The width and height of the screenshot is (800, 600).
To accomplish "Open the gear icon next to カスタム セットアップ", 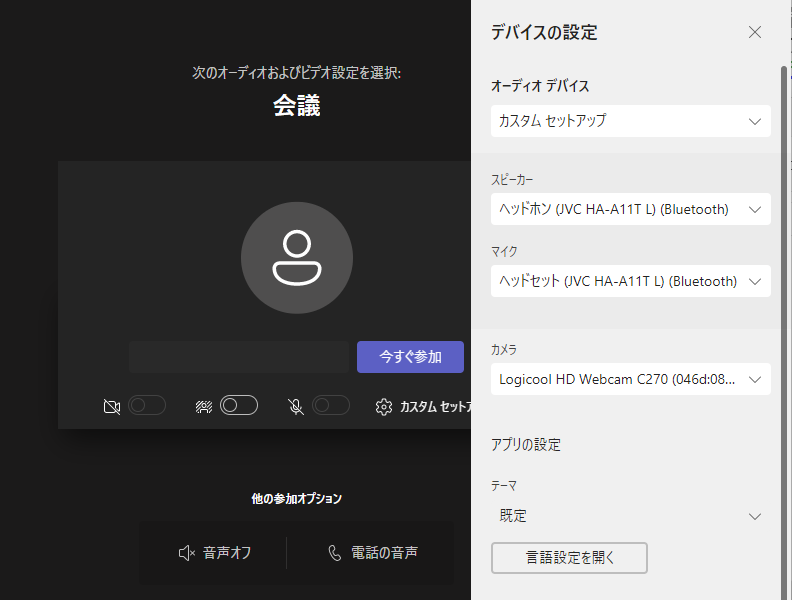I will 384,407.
